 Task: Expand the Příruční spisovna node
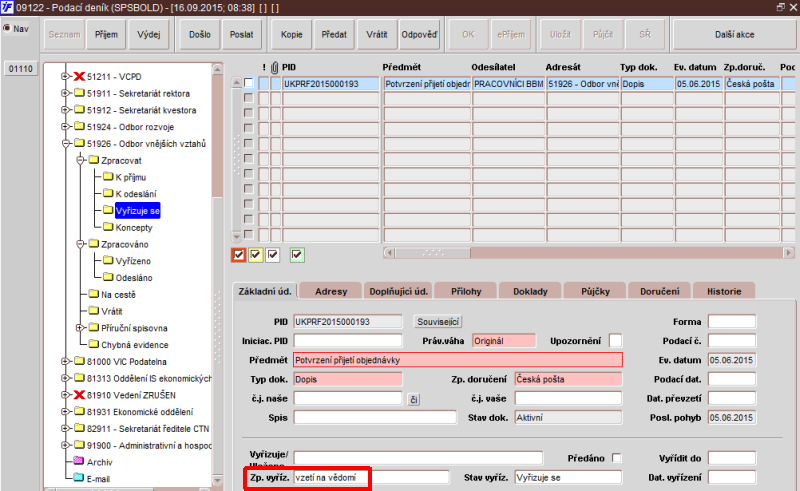point(80,328)
